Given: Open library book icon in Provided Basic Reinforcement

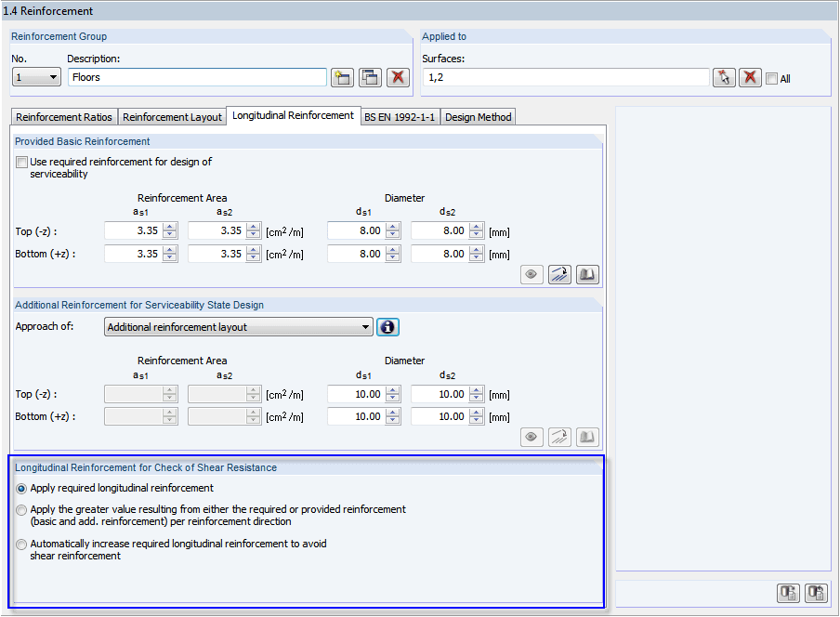Looking at the screenshot, I should 587,275.
